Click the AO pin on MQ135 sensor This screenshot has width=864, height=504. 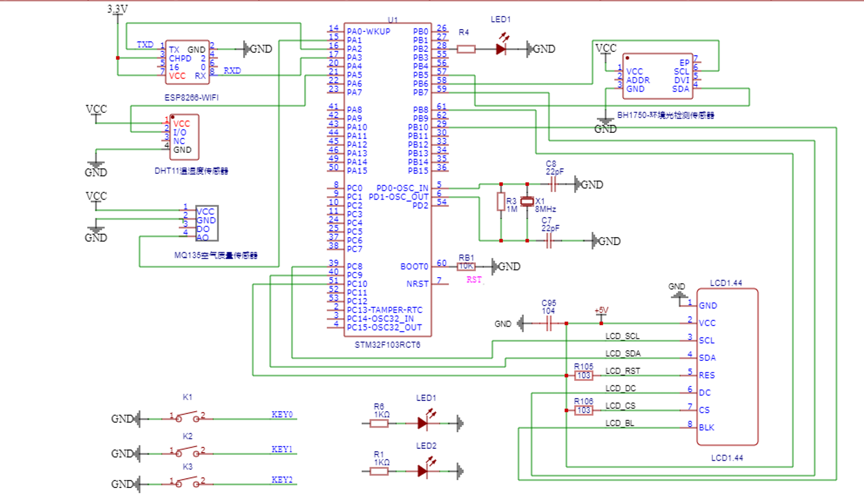(x=203, y=238)
